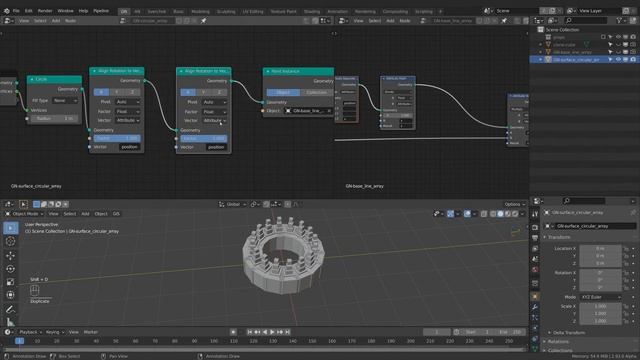Toggle auto keying record button
Image resolution: width=640 pixels, height=360 pixels.
point(233,332)
